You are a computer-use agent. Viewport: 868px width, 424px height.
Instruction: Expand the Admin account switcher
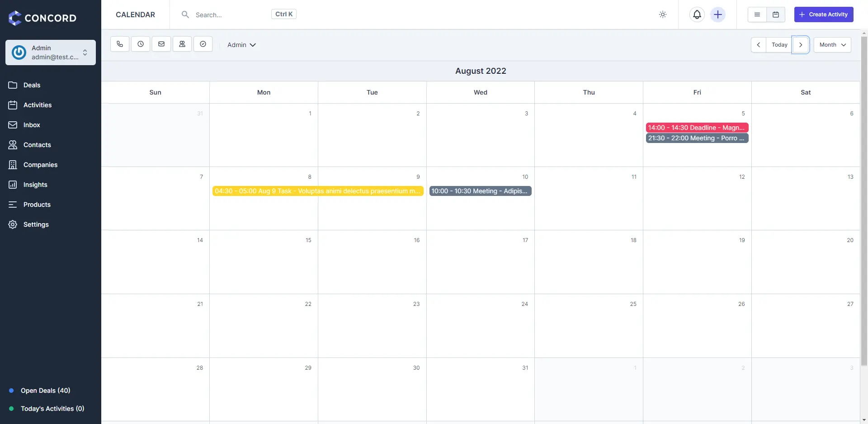point(51,52)
